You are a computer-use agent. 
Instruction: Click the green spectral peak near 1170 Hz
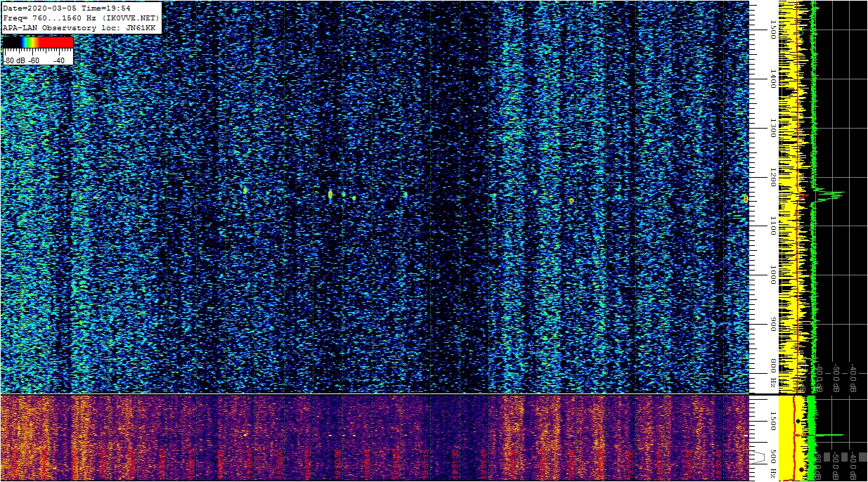tap(829, 195)
